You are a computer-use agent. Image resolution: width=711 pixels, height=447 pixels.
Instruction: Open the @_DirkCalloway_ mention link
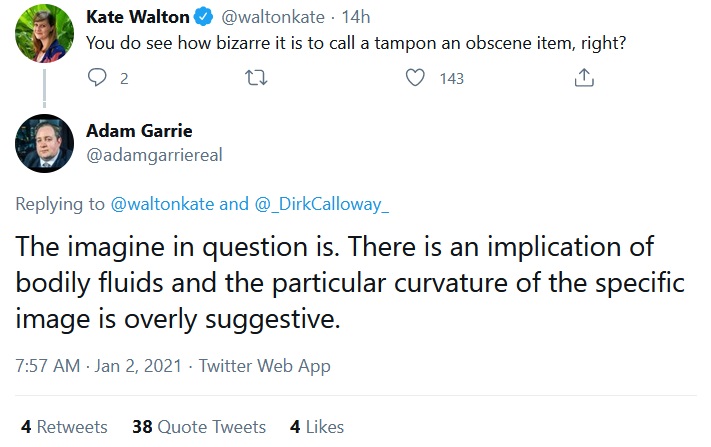[x=321, y=204]
